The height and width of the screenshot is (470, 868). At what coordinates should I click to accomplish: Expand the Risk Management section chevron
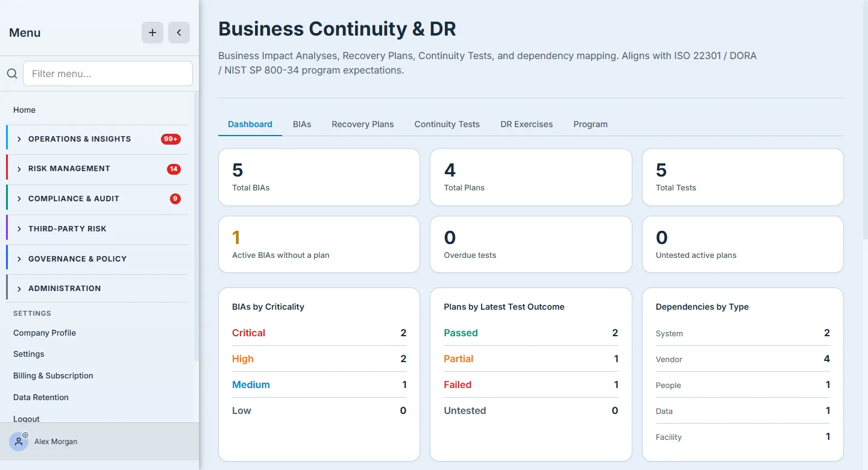(x=19, y=169)
